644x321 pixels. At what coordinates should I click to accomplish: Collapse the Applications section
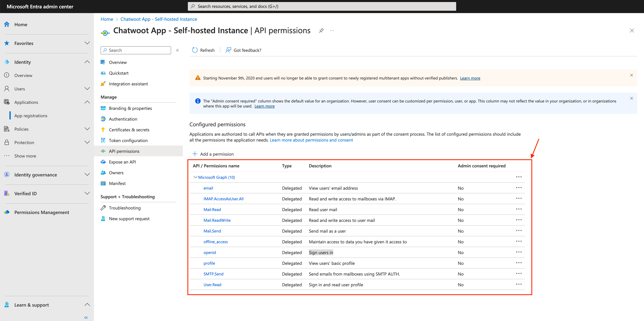pos(87,102)
